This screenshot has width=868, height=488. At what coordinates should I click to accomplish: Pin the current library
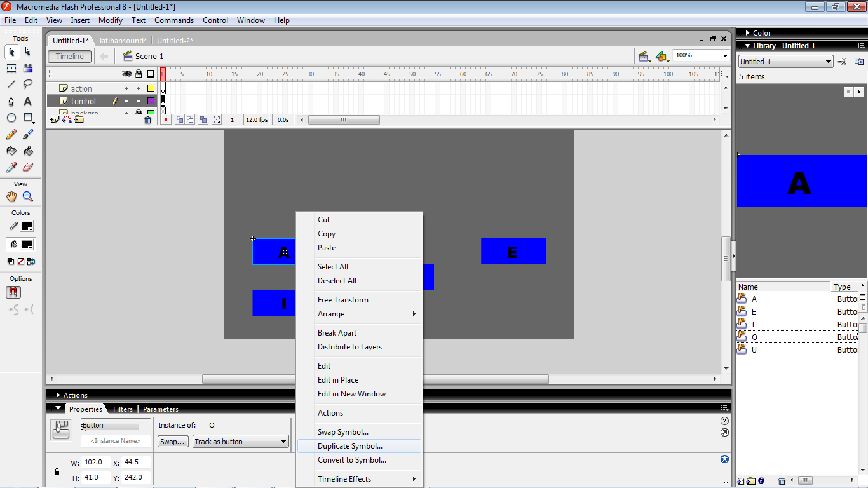[843, 62]
